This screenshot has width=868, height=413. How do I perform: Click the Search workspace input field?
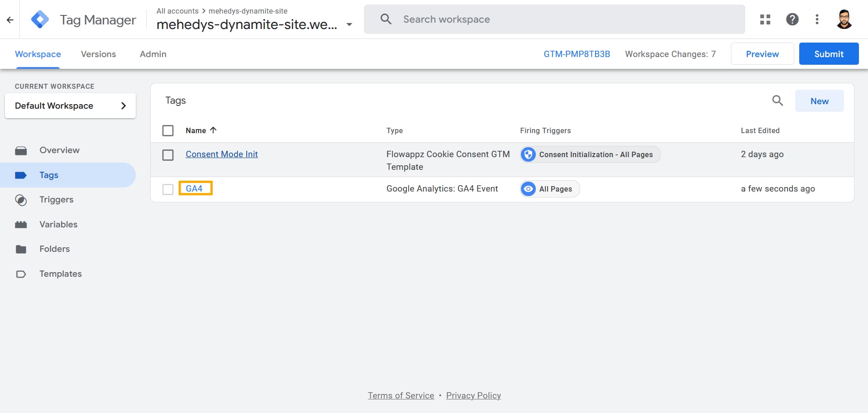[x=554, y=19]
